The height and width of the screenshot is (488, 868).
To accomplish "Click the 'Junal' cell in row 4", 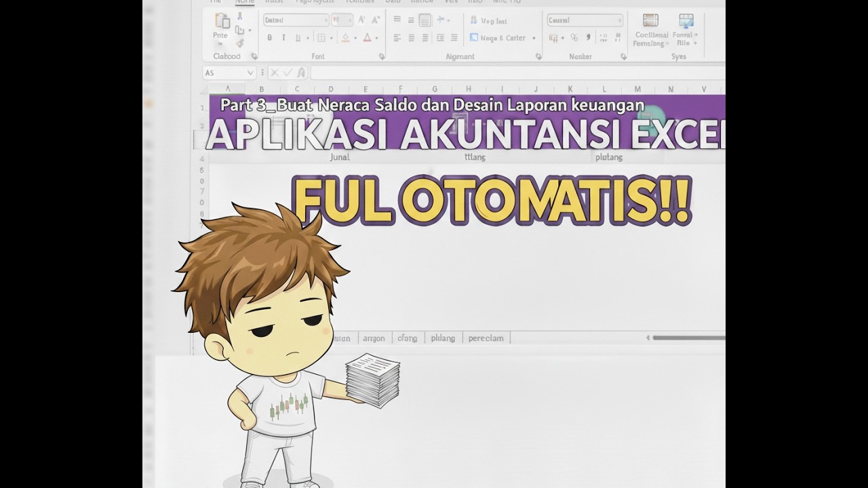I will tap(339, 157).
